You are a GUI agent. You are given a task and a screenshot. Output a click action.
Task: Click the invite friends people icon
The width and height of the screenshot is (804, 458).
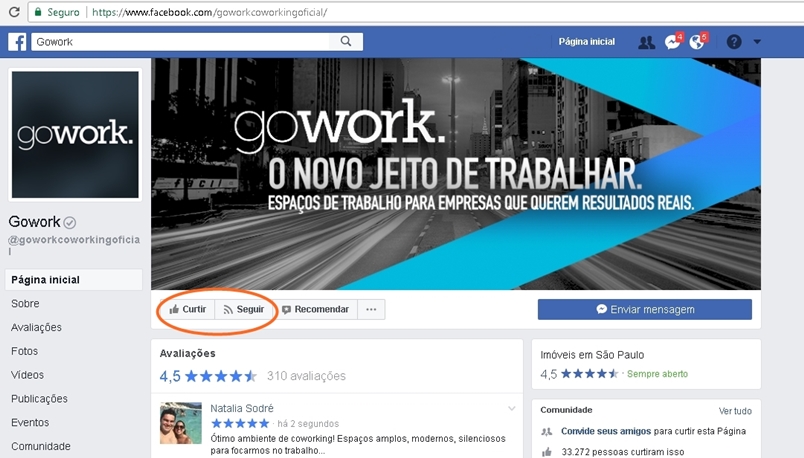tap(547, 432)
